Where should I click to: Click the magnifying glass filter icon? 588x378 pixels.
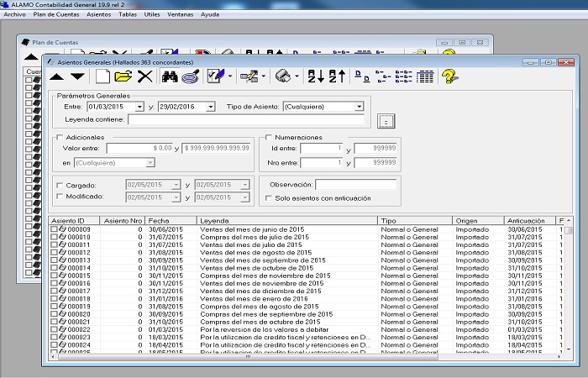pos(191,76)
